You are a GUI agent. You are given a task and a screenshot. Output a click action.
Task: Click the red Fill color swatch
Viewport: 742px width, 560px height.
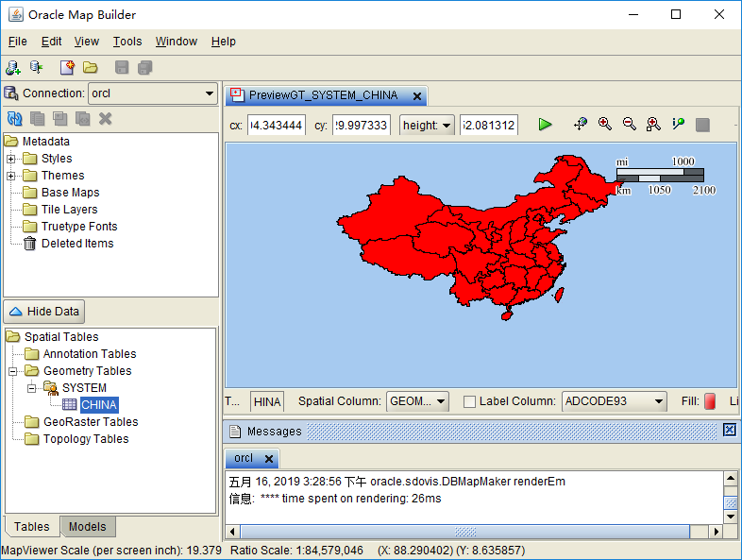pos(710,401)
